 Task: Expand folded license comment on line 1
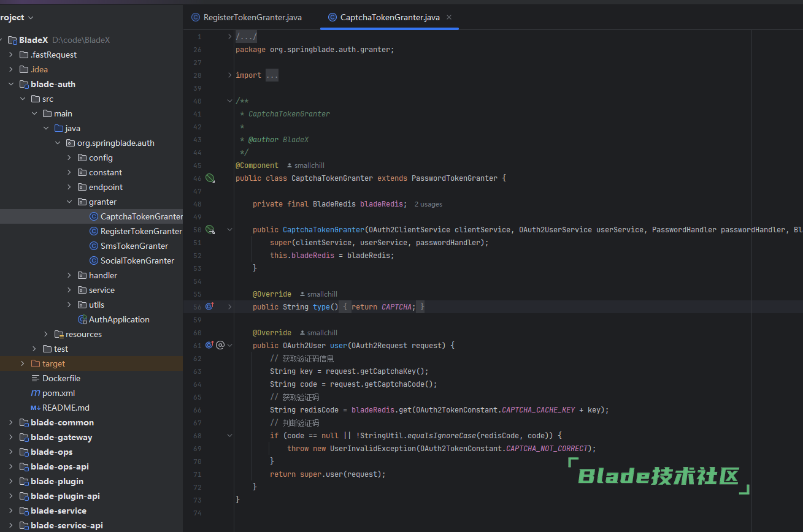tap(230, 37)
